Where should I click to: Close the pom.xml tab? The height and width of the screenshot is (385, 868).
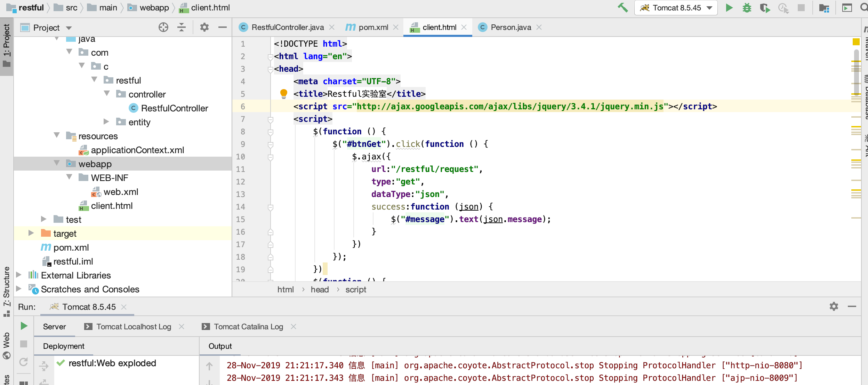pos(396,27)
